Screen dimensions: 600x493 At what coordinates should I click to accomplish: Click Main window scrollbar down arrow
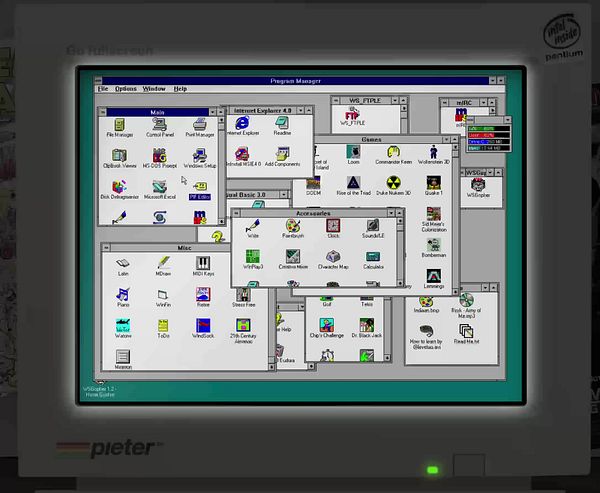222,222
